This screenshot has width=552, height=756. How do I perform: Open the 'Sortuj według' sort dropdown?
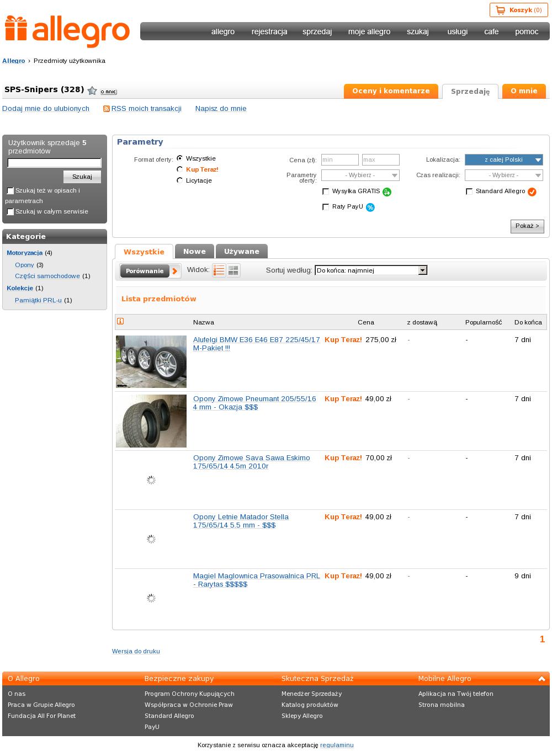(371, 270)
